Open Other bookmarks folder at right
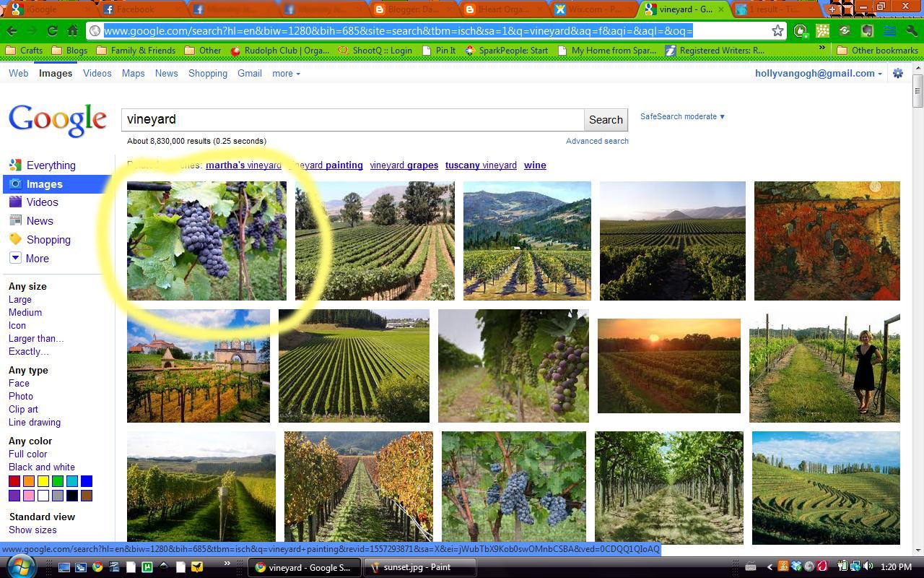The height and width of the screenshot is (578, 924). pyautogui.click(x=877, y=51)
